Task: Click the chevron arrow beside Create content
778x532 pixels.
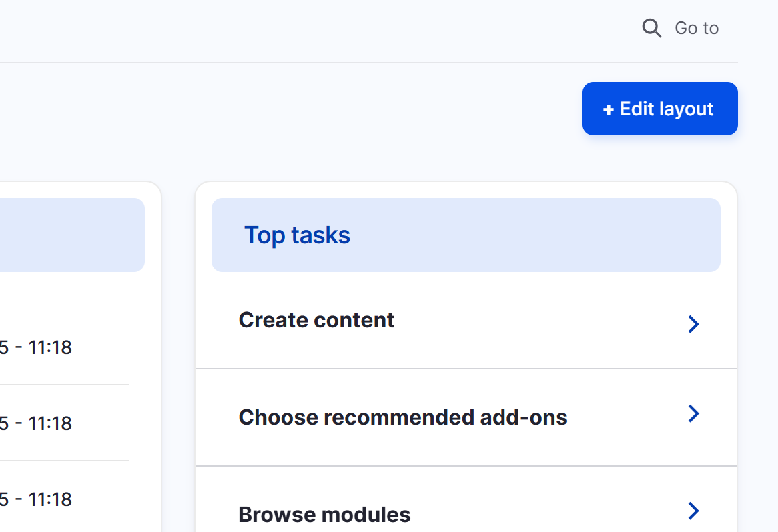Action: tap(693, 324)
